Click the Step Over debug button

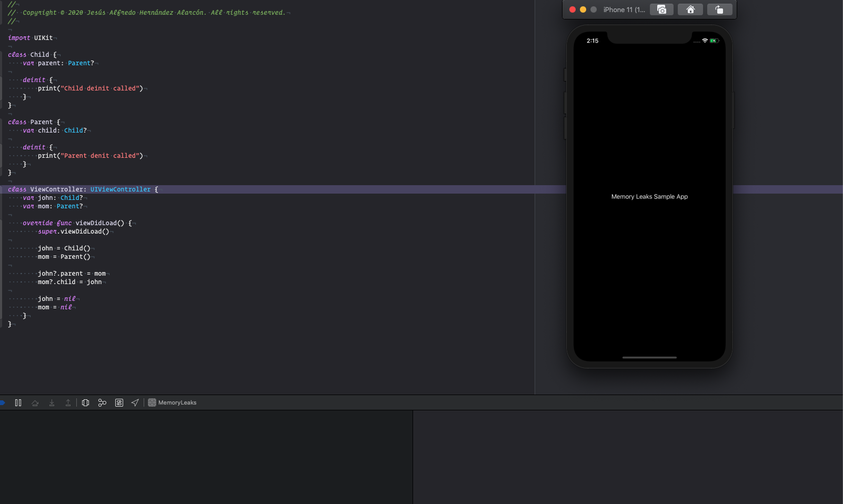click(35, 402)
